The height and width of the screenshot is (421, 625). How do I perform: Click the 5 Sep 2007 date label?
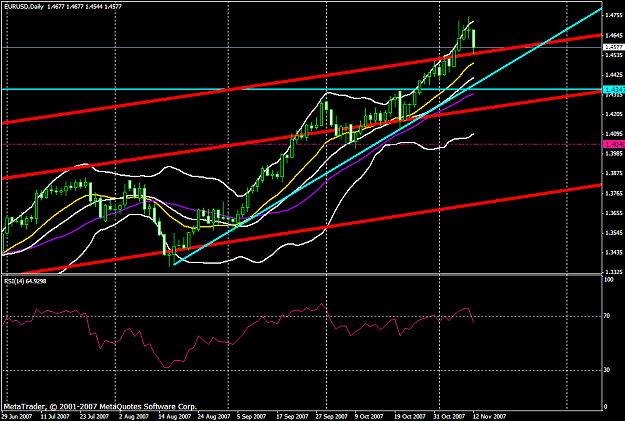coord(251,417)
